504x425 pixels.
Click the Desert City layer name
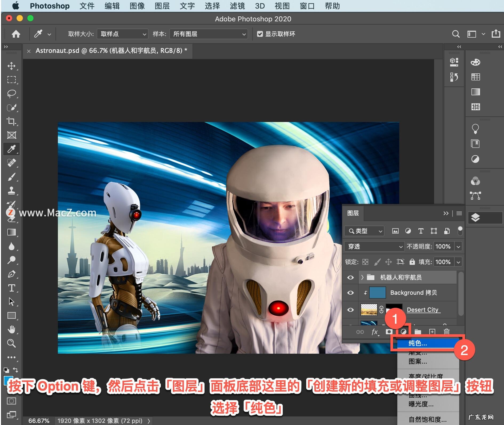tap(422, 310)
